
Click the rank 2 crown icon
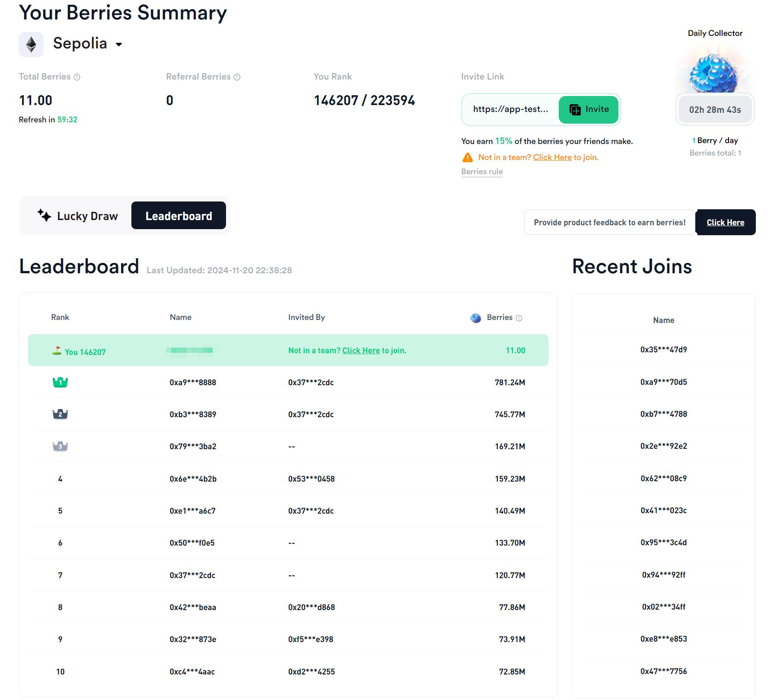(60, 414)
